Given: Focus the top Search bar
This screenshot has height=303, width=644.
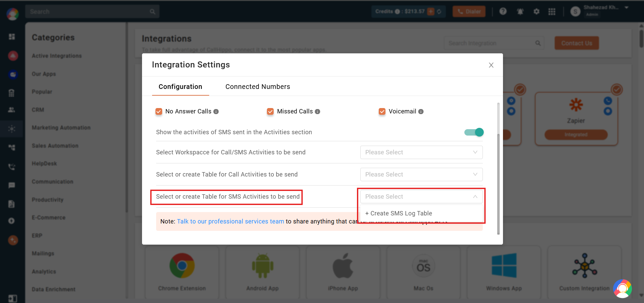Looking at the screenshot, I should (x=92, y=12).
